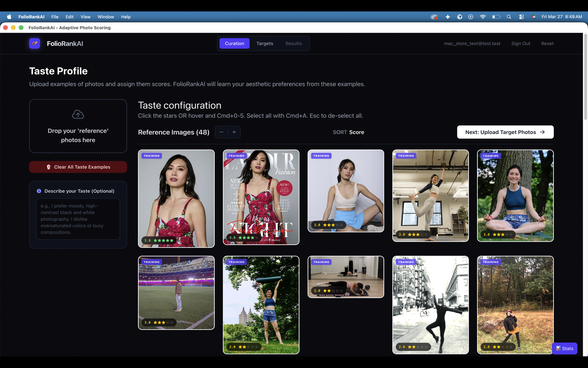The height and width of the screenshot is (368, 588).
Task: Click the 2.0 rating on autumn forest photo
Action: click(x=498, y=347)
